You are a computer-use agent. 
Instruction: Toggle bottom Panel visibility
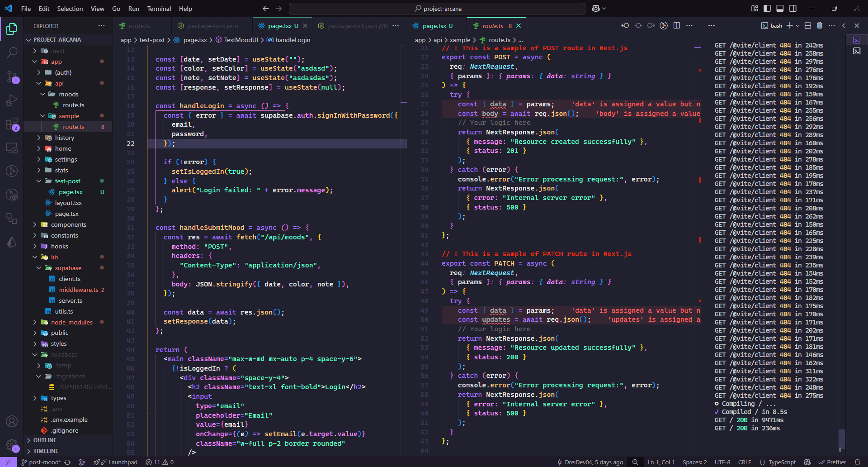[780, 9]
